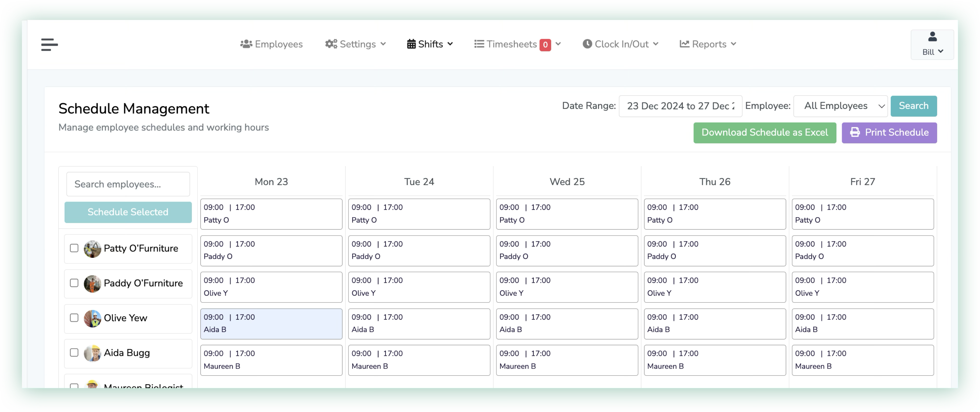Screen dimensions: 980x412
Task: Click the Bill user profile icon
Action: [932, 37]
